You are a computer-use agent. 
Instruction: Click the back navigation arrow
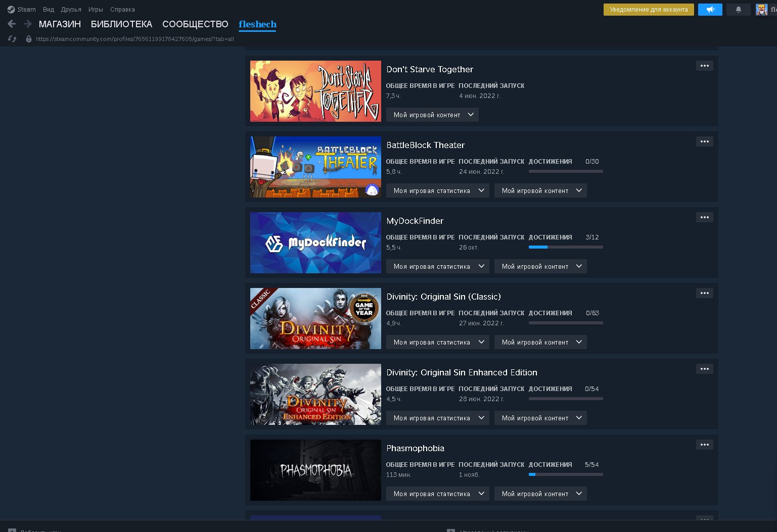[12, 24]
